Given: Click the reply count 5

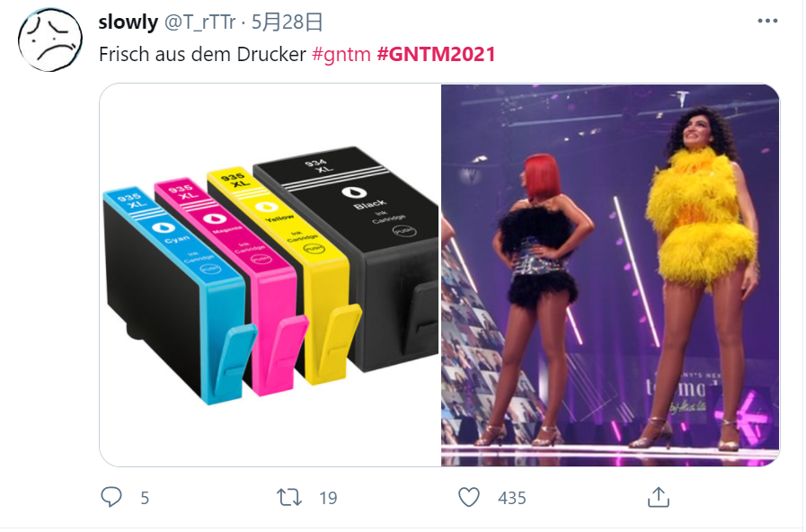Looking at the screenshot, I should coord(145,498).
